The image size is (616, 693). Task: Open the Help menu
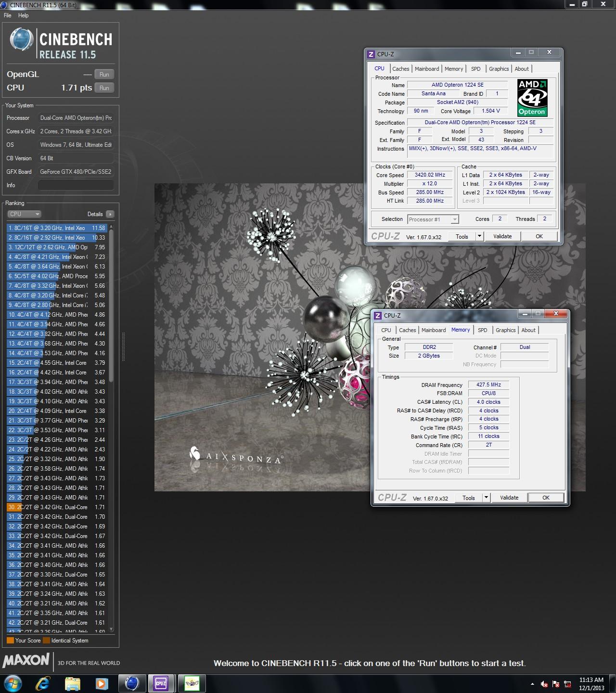coord(24,15)
